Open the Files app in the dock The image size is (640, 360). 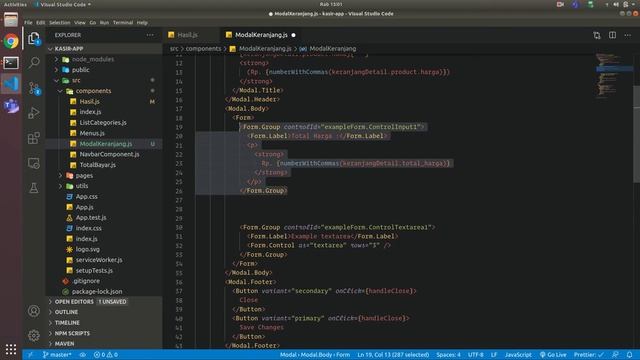11,20
